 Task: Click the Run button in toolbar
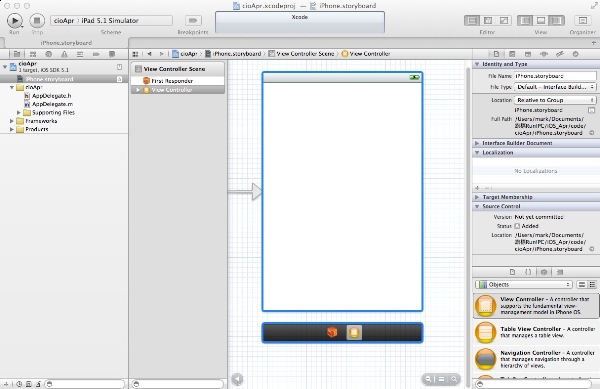pos(15,21)
